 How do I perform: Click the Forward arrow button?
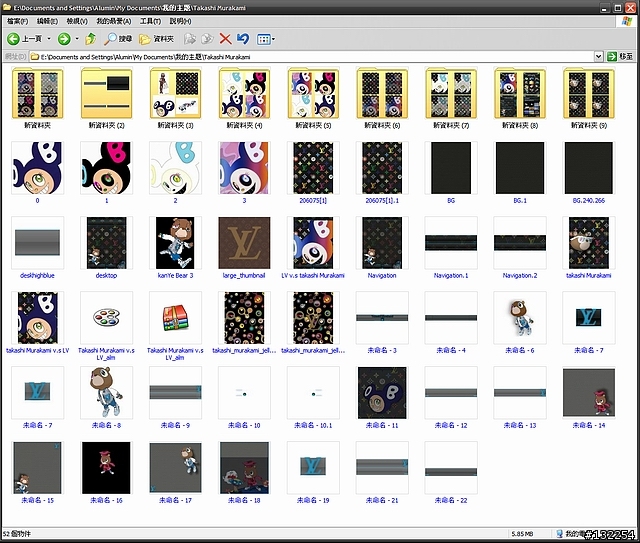pos(64,39)
